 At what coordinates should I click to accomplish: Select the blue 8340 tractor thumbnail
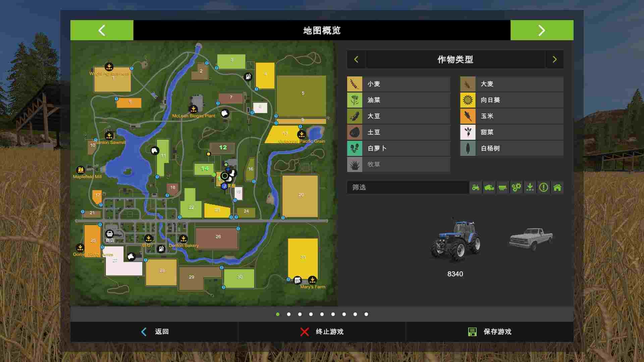click(x=455, y=240)
